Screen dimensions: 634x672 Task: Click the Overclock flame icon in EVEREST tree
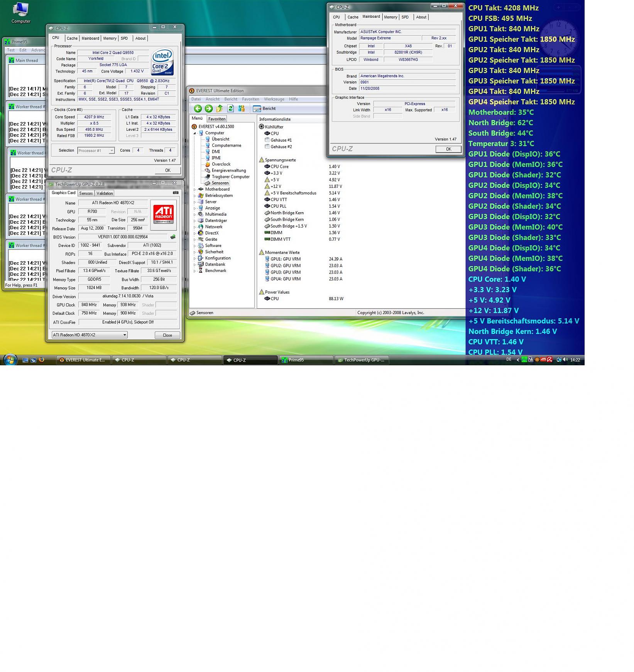coord(208,164)
